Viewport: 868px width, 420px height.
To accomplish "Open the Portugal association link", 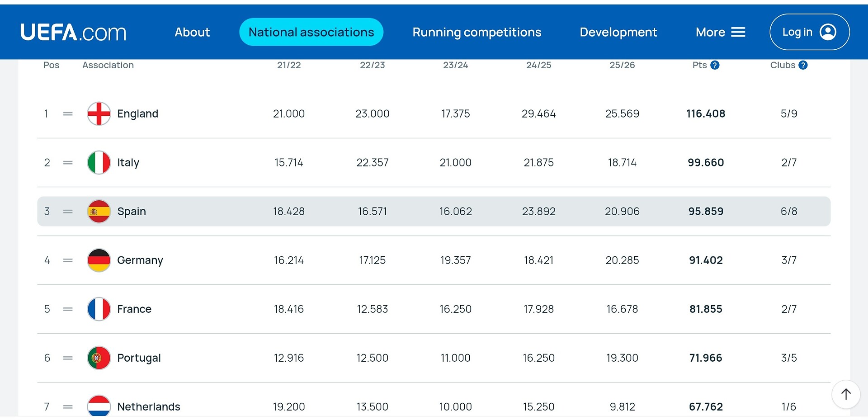I will click(139, 358).
